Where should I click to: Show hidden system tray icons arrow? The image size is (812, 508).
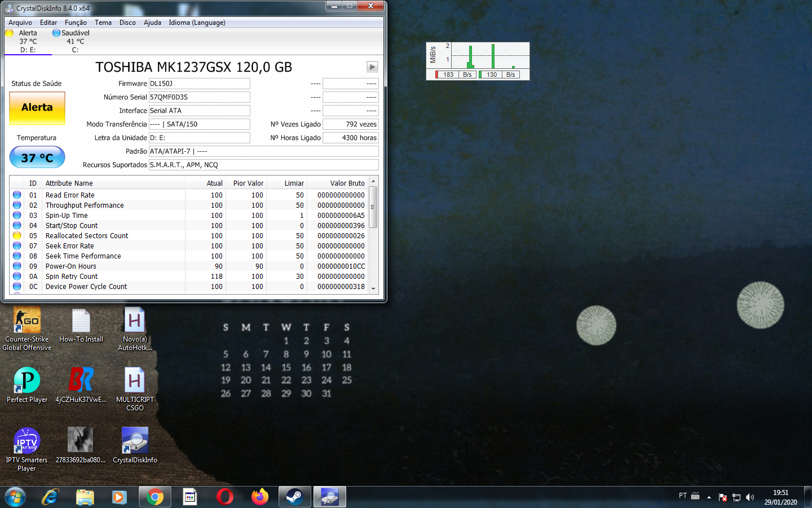coord(709,497)
